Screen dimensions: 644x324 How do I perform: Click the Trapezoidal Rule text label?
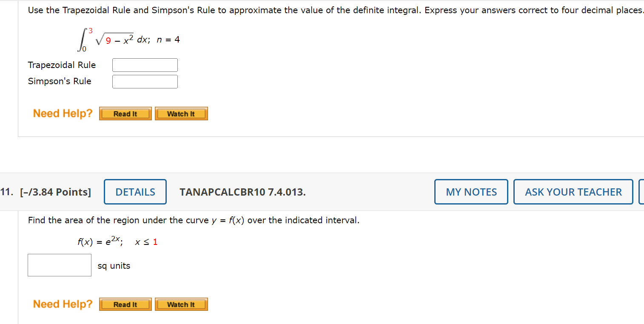point(62,65)
